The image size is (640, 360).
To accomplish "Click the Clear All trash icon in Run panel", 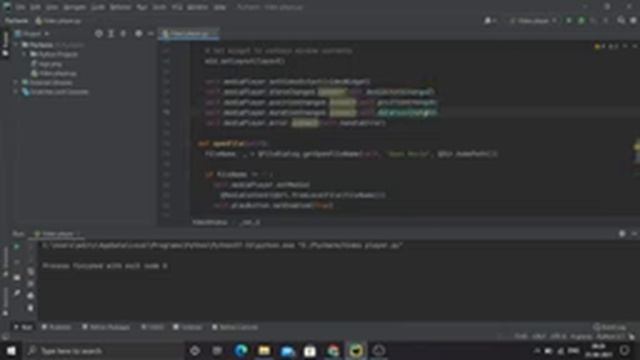I will click(31, 308).
